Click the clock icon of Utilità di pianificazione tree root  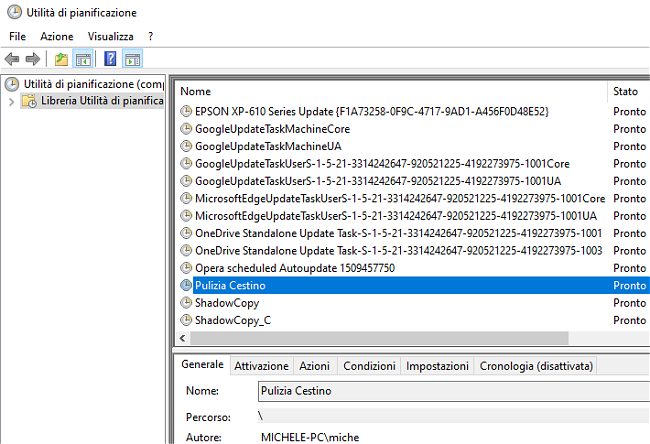(12, 84)
